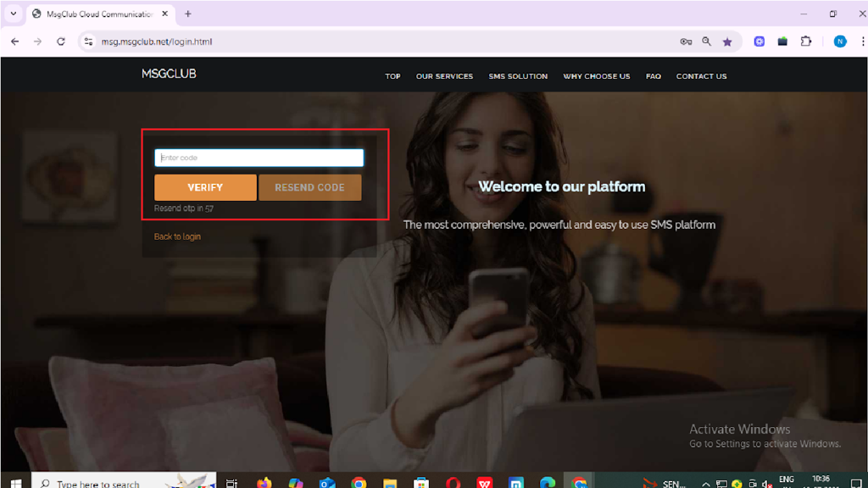
Task: Open the Windows Start menu
Action: coord(14,483)
